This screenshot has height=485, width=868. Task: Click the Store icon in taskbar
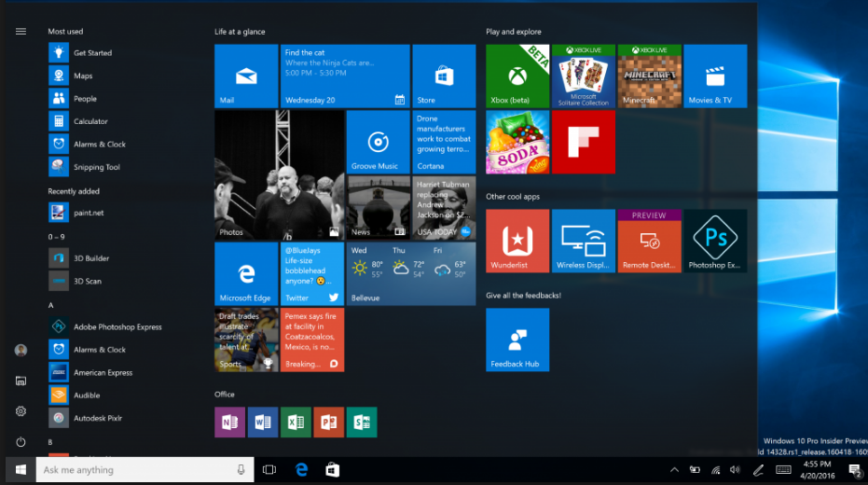click(x=332, y=470)
